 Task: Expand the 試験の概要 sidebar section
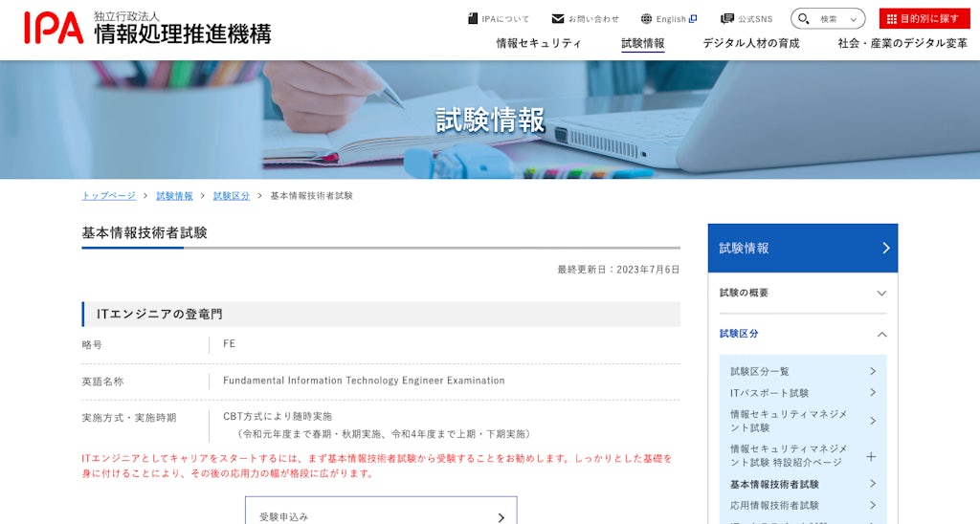881,293
